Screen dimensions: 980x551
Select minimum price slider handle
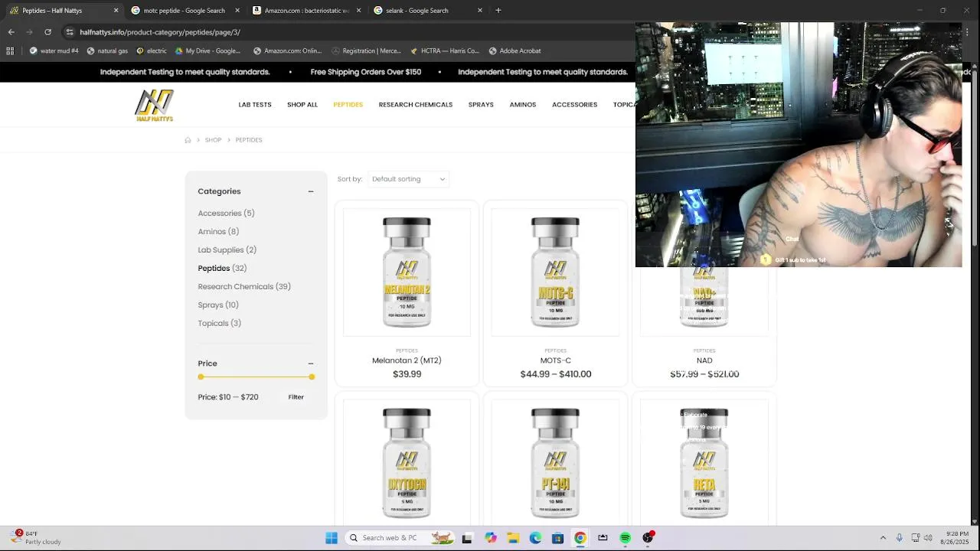[201, 377]
